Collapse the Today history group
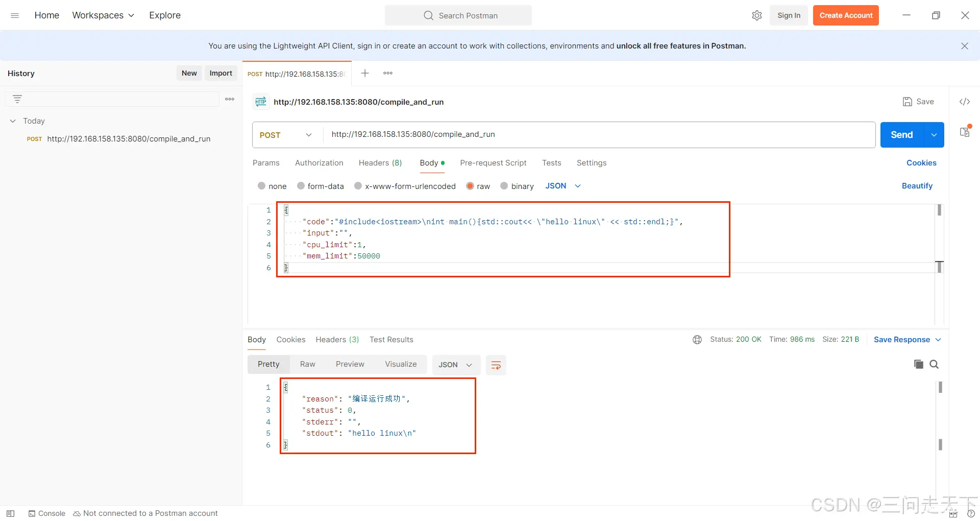Viewport: 980px width, 521px height. [13, 121]
